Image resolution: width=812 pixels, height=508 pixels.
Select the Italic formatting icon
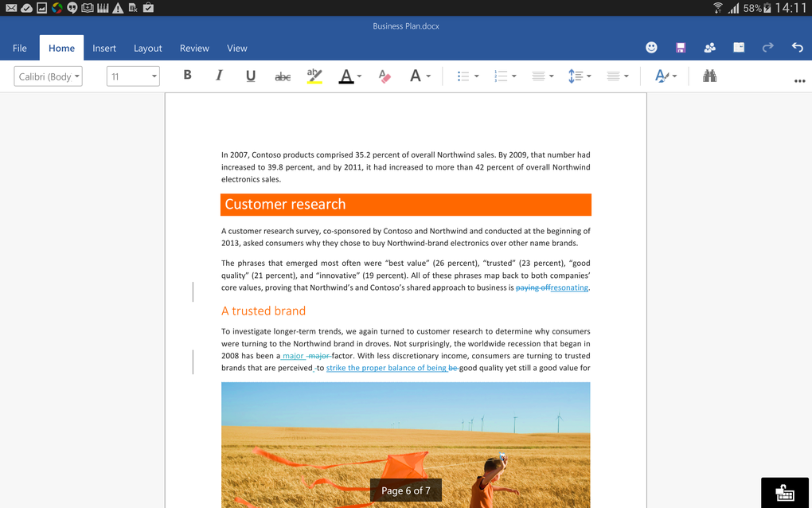click(219, 75)
